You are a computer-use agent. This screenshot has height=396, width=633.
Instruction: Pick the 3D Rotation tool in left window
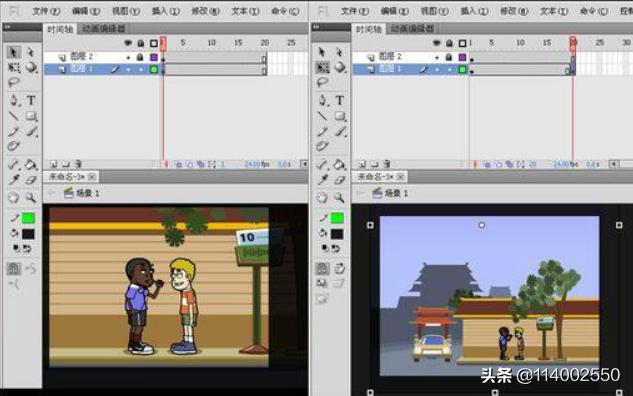pos(31,67)
